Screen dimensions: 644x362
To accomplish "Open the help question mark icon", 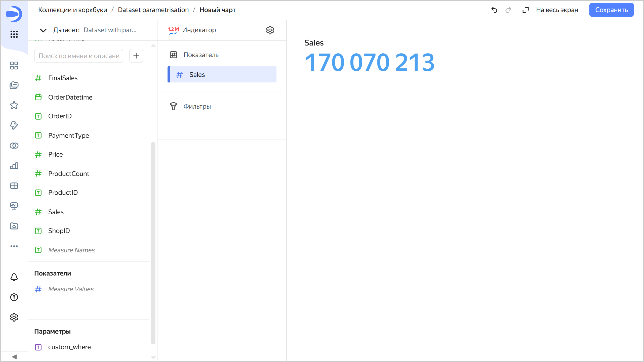I will pyautogui.click(x=14, y=297).
